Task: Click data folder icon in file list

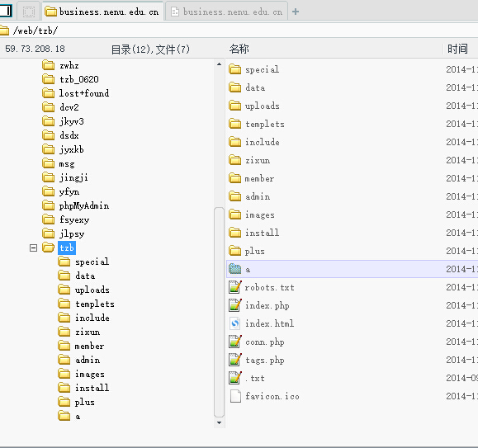Action: [234, 87]
